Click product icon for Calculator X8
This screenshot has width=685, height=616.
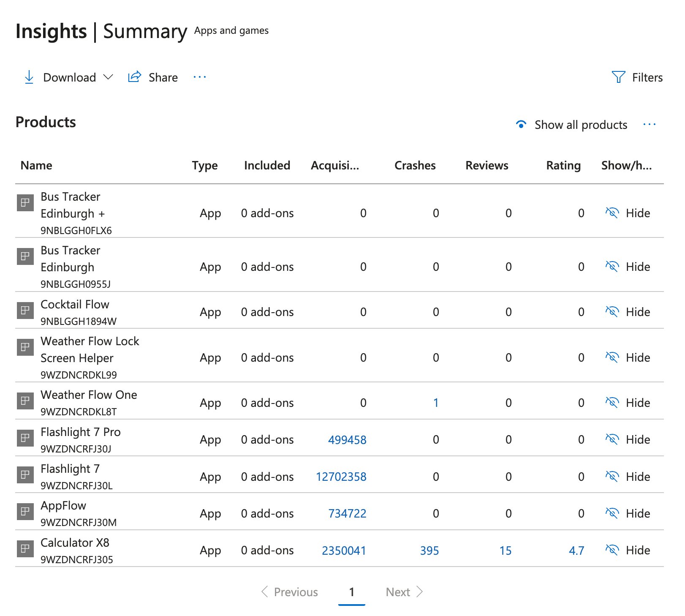pos(25,548)
